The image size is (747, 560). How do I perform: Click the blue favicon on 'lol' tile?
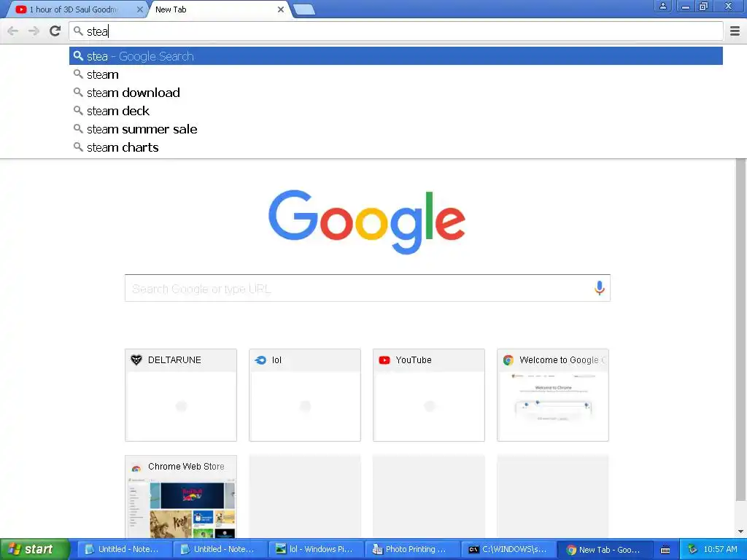260,360
